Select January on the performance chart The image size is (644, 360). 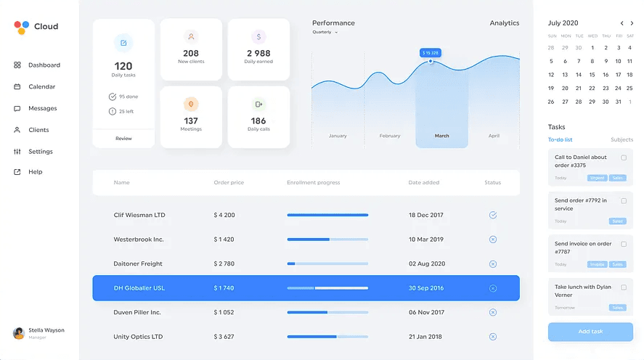tap(338, 136)
